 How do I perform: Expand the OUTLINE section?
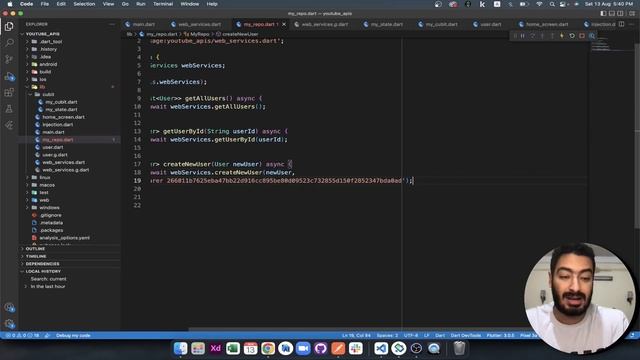pos(35,249)
